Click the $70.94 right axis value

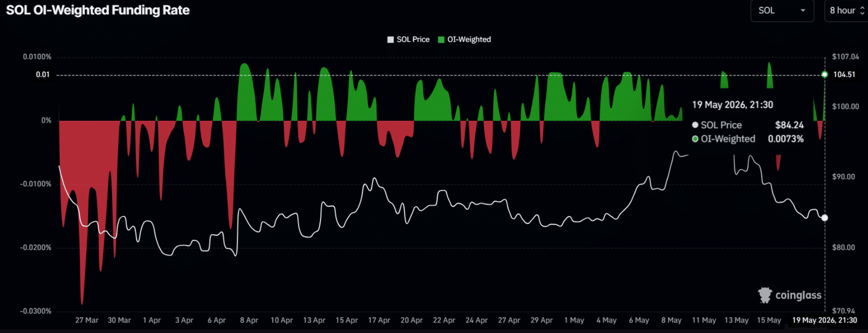coord(844,311)
